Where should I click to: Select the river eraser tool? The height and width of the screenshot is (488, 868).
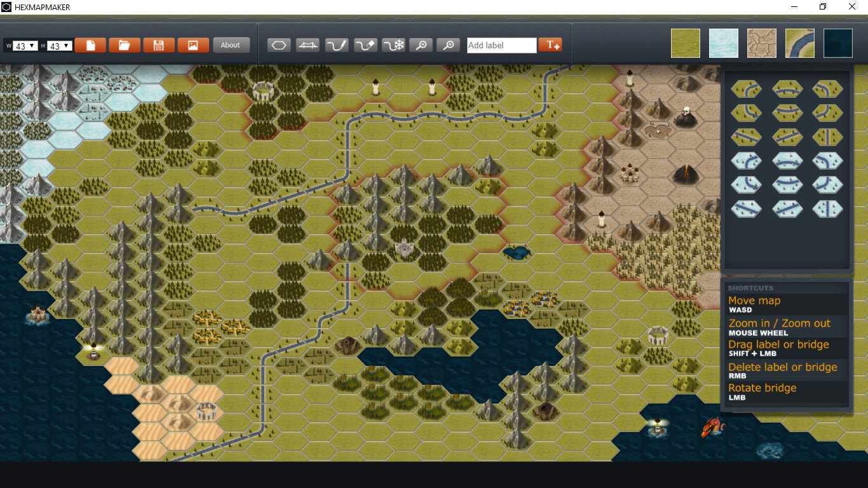click(365, 44)
